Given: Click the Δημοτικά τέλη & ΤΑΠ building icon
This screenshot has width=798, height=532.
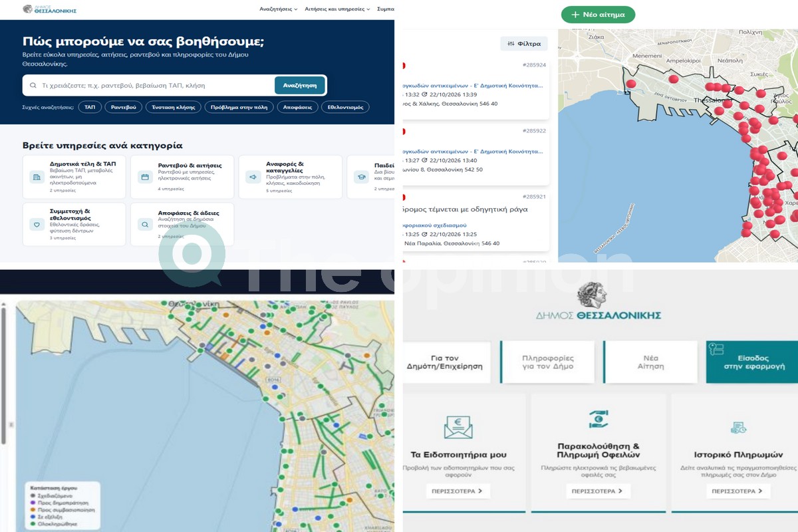Looking at the screenshot, I should pyautogui.click(x=37, y=177).
